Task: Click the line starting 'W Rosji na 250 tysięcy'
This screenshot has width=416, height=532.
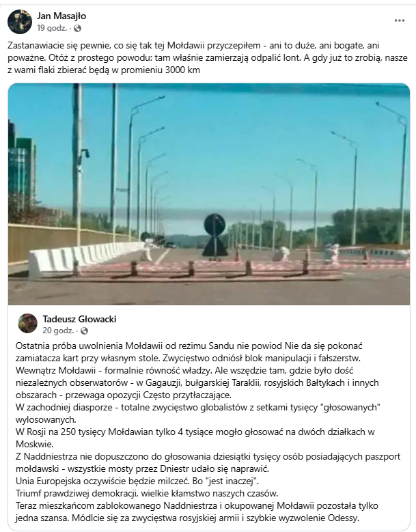Action: click(195, 438)
